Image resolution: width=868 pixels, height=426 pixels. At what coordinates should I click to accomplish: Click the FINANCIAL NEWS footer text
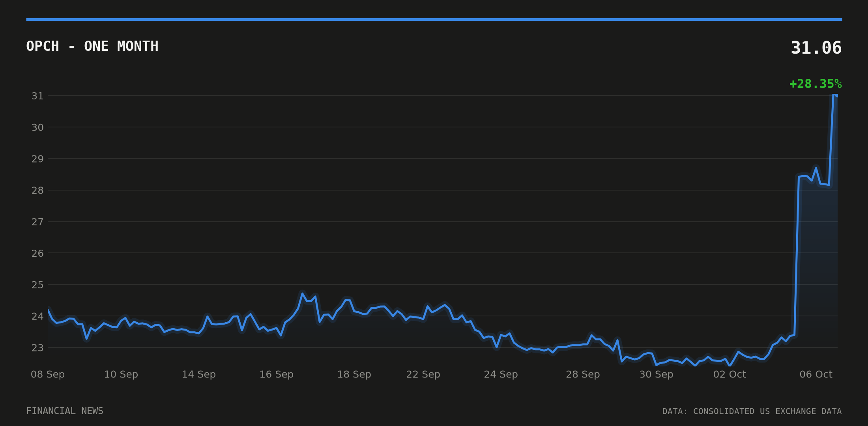tap(65, 411)
